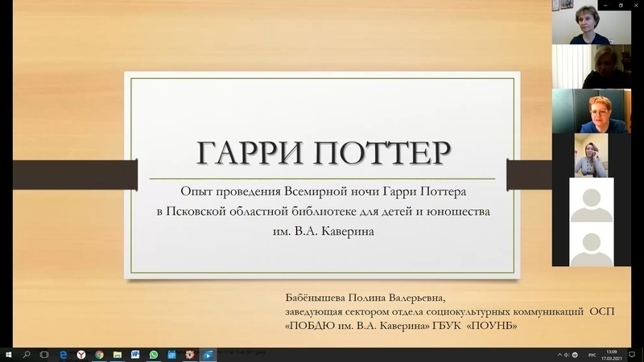This screenshot has height=362, width=644.
Task: Click the active video player taskbar icon
Action: pos(208,354)
